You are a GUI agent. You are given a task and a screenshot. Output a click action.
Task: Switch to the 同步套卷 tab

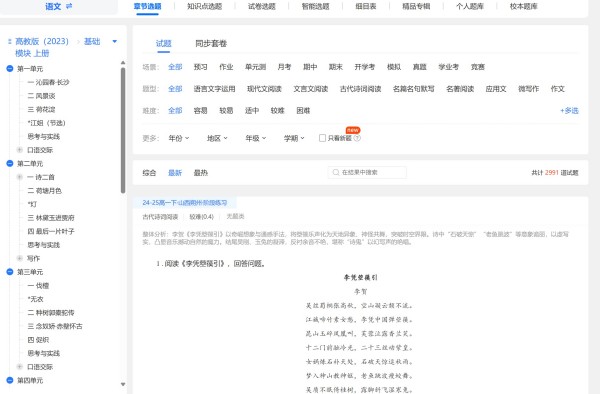[x=211, y=44]
